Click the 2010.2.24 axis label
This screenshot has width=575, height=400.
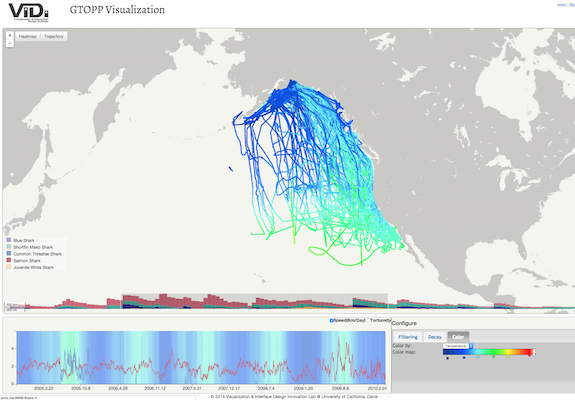(x=377, y=388)
